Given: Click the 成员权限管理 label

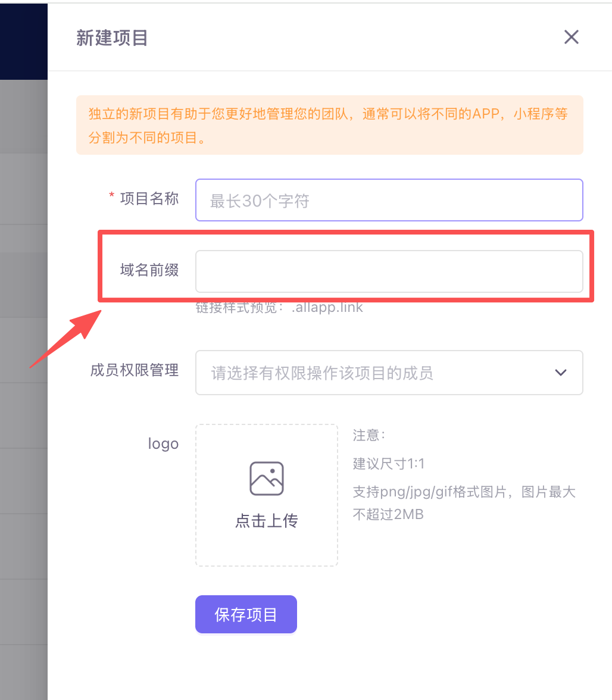Looking at the screenshot, I should point(134,370).
